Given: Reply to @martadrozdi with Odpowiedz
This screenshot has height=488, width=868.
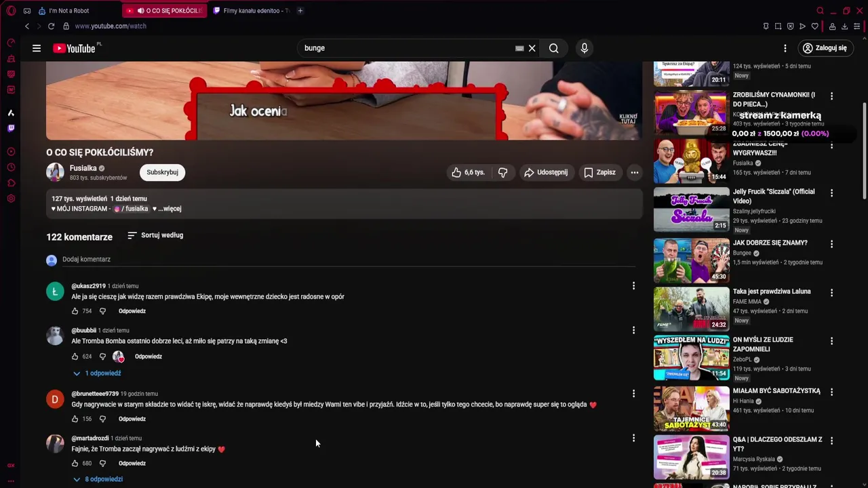Looking at the screenshot, I should pos(132,464).
